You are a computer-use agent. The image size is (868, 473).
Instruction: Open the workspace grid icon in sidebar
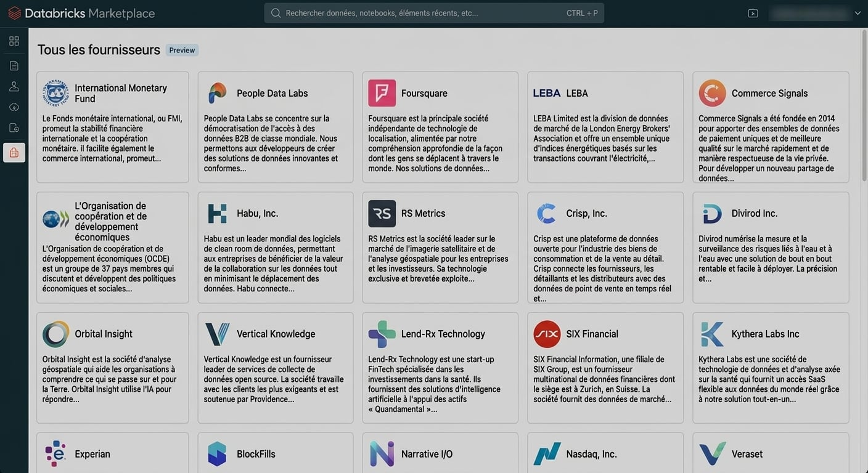(x=14, y=41)
